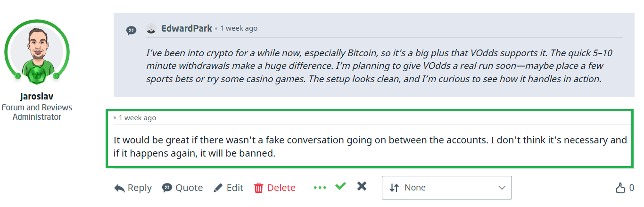This screenshot has height=207, width=644.
Task: Click the reply's "1 week ago" timestamp above the message
Action: coord(137,118)
